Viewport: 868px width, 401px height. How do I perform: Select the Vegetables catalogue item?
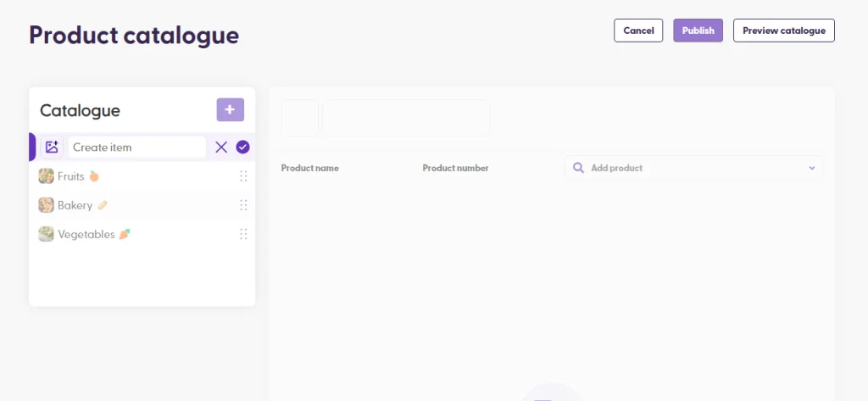coord(142,234)
